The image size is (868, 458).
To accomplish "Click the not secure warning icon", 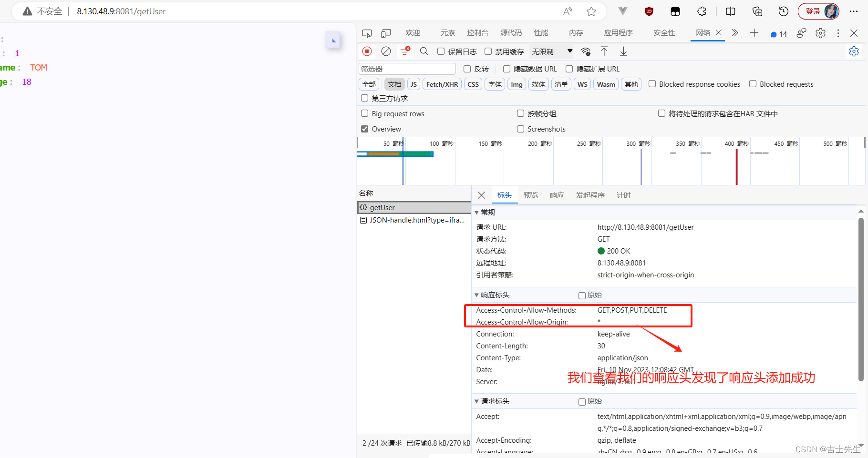I will [x=28, y=11].
